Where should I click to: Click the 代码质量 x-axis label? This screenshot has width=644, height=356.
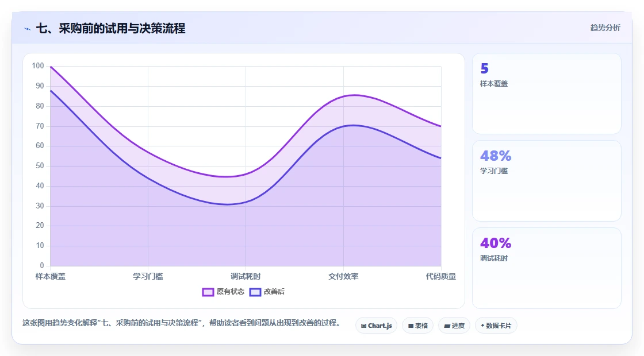coord(440,276)
